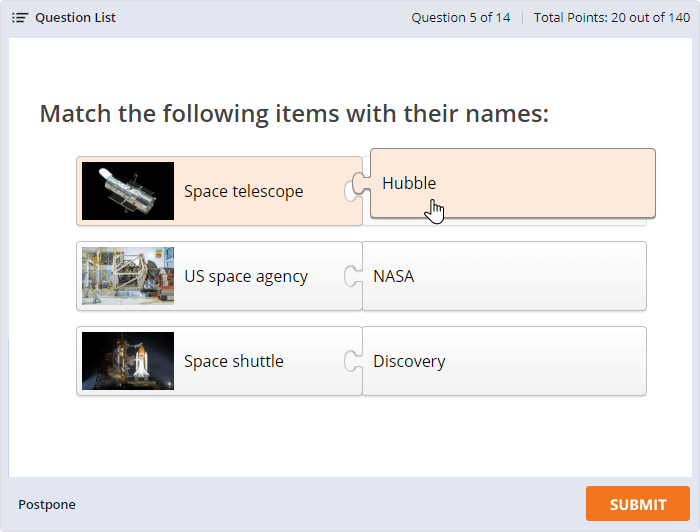Screen dimensions: 700x532
Task: Click the Question 5 of 14 counter
Action: coord(460,18)
